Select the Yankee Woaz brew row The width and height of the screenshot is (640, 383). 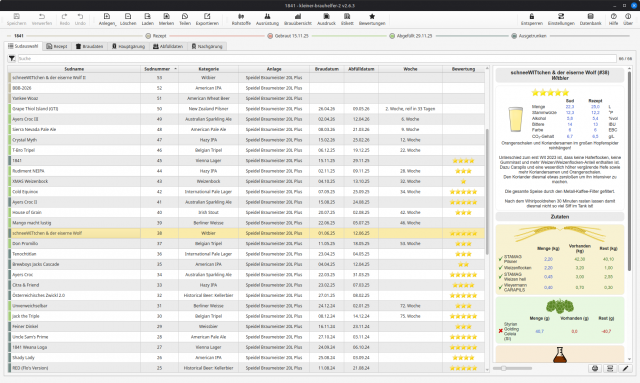(x=247, y=98)
